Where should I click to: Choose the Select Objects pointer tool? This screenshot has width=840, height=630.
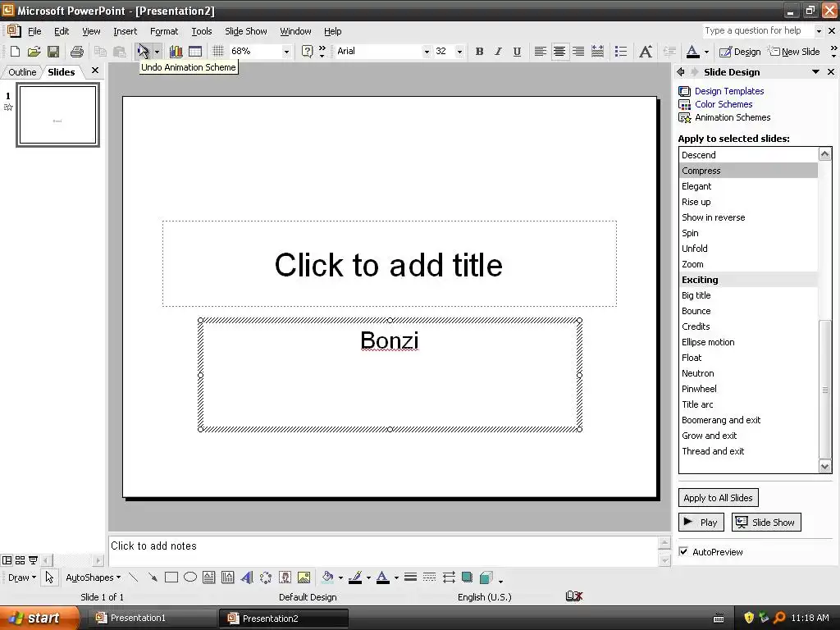tap(49, 577)
